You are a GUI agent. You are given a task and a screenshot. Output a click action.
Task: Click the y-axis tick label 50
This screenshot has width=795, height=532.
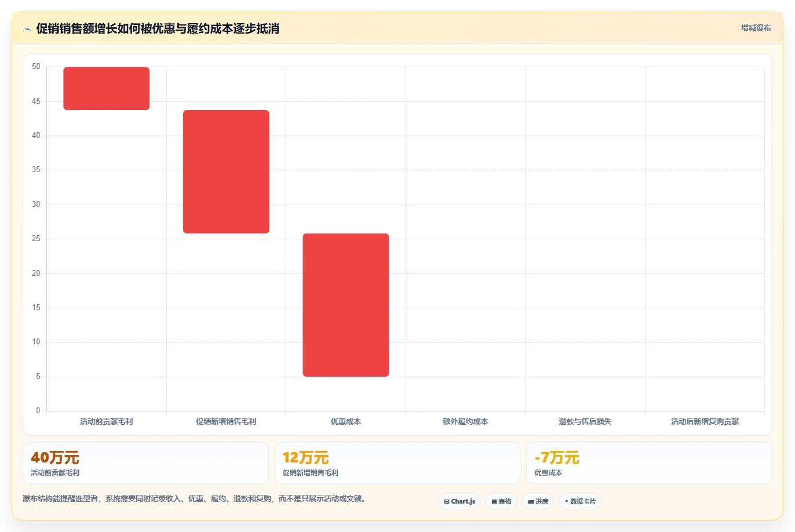click(36, 67)
